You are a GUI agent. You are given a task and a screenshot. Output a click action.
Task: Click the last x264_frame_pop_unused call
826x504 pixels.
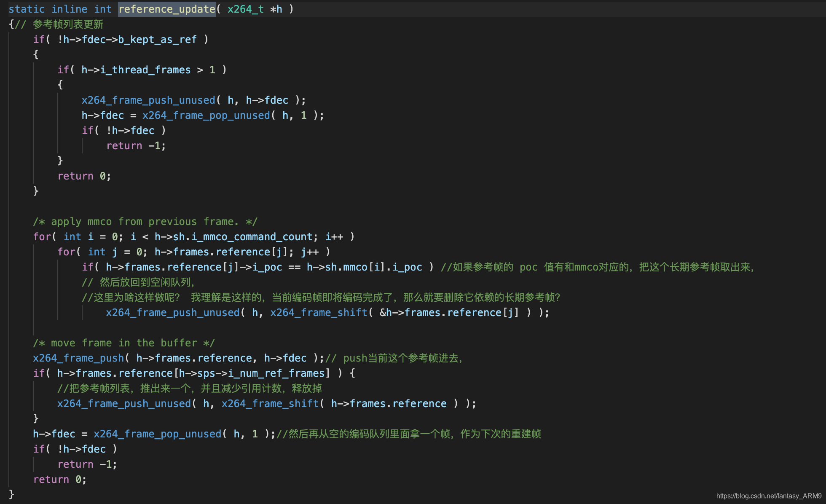158,434
